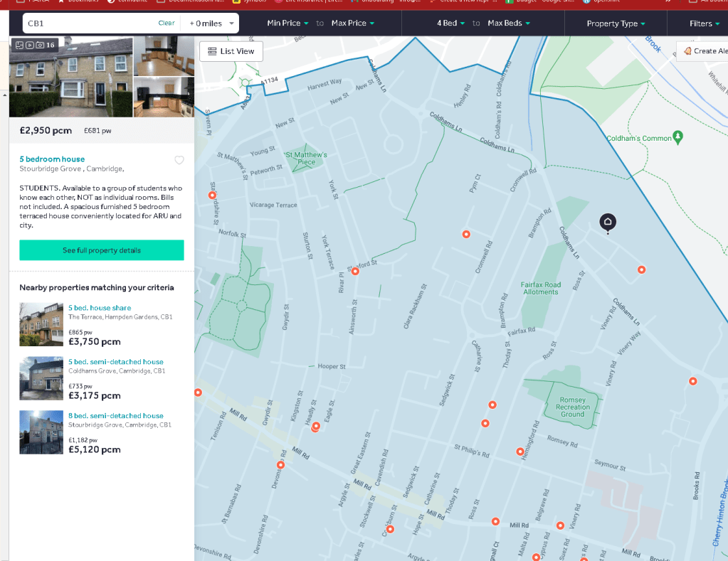Select the map marker on Staffordshire St
The width and height of the screenshot is (728, 561).
pos(212,196)
